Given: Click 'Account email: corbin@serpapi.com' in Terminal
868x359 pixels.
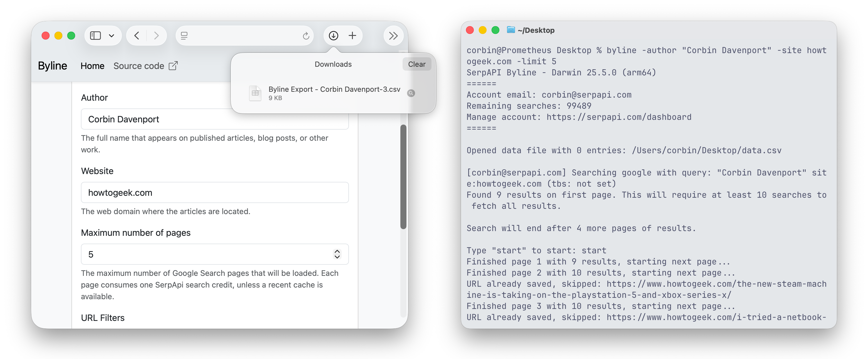Looking at the screenshot, I should pyautogui.click(x=549, y=95).
